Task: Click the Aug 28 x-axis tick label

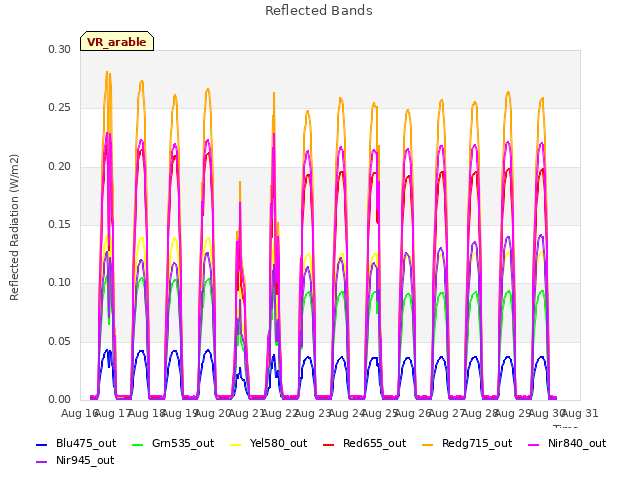Action: (480, 413)
